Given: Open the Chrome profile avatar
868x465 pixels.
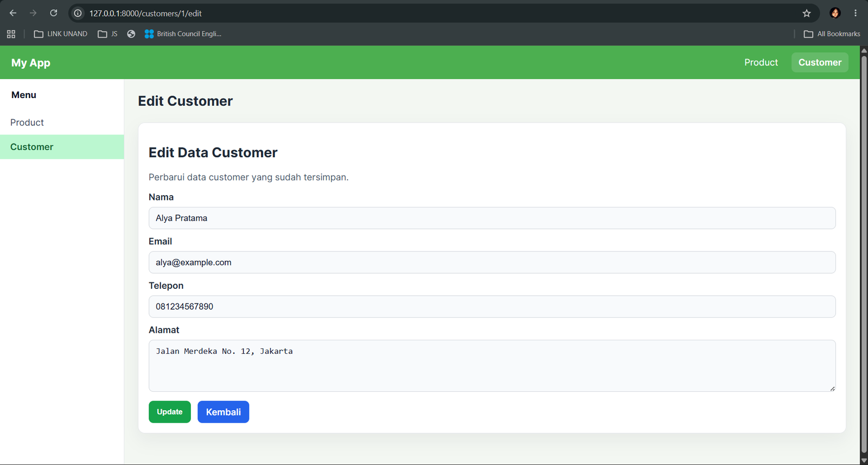Looking at the screenshot, I should coord(835,13).
